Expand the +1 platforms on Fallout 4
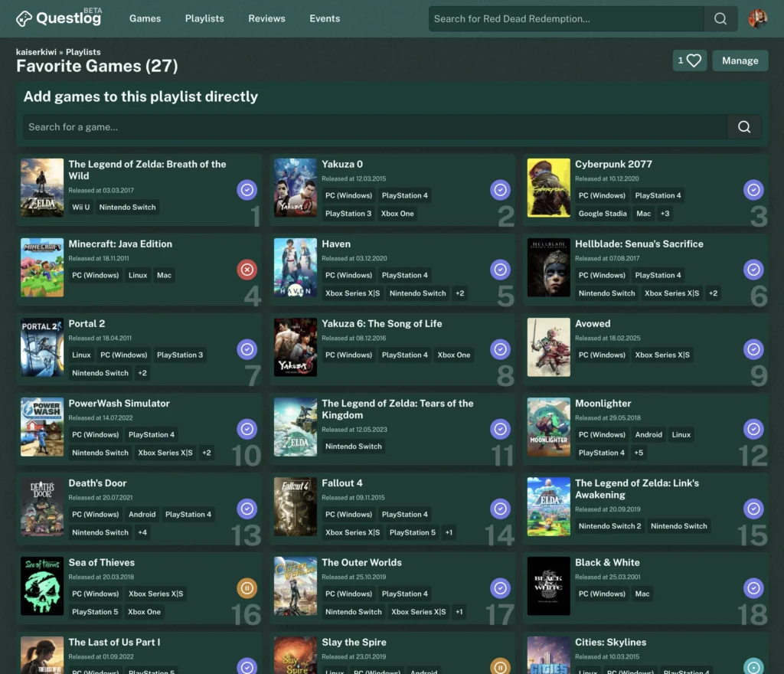Viewport: 784px width, 674px height. 449,532
